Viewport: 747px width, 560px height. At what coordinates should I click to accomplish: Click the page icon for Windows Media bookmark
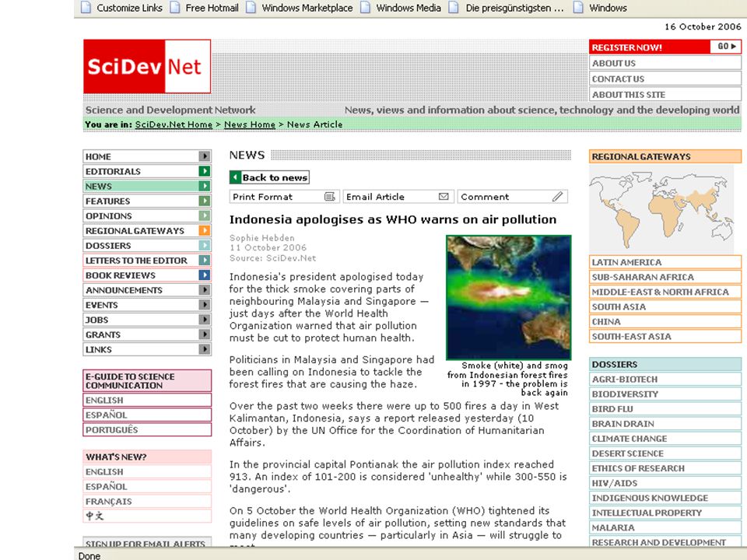click(366, 8)
